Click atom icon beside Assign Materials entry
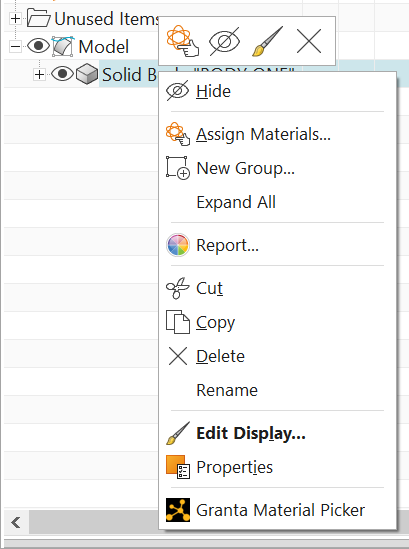The image size is (409, 549). pos(178,134)
